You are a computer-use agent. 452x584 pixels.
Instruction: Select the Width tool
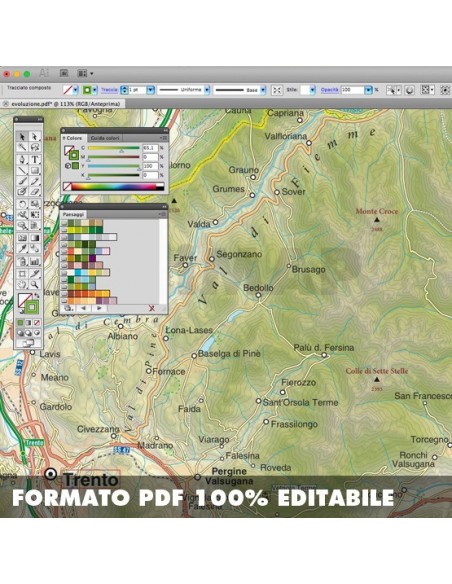pos(22,215)
